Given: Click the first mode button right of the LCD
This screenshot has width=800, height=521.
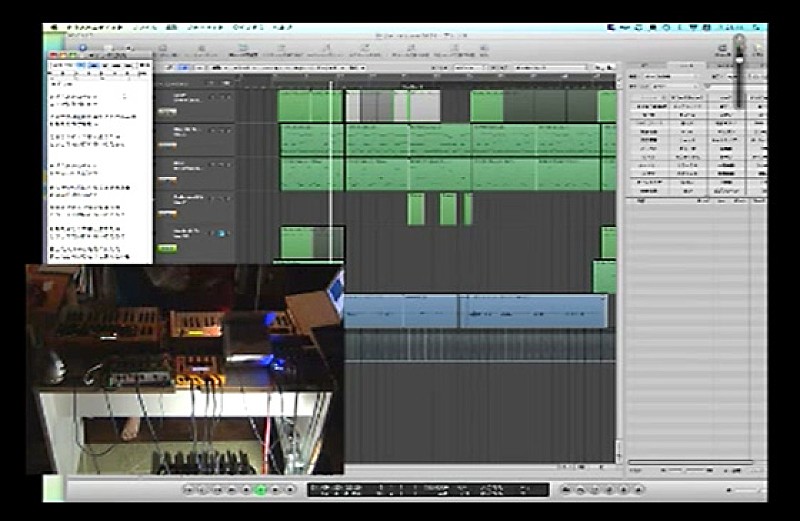Looking at the screenshot, I should (x=567, y=490).
